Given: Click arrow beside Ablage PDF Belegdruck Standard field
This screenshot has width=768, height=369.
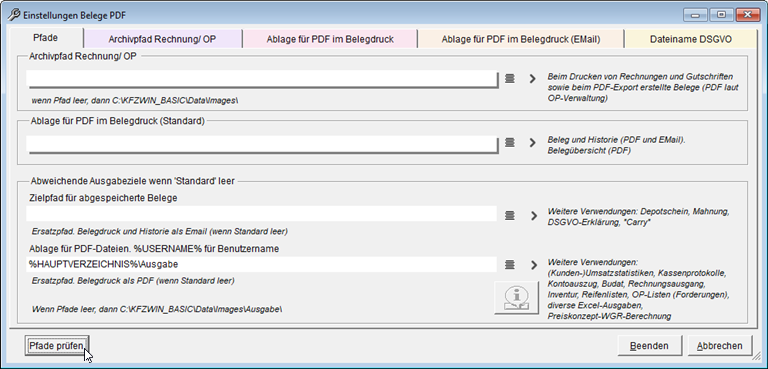Looking at the screenshot, I should click(533, 143).
